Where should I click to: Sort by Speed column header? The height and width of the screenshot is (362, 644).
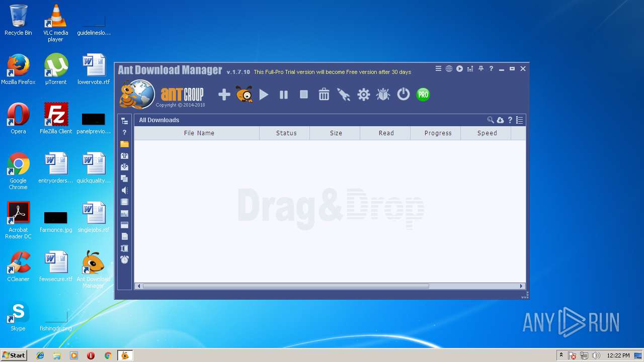[487, 133]
